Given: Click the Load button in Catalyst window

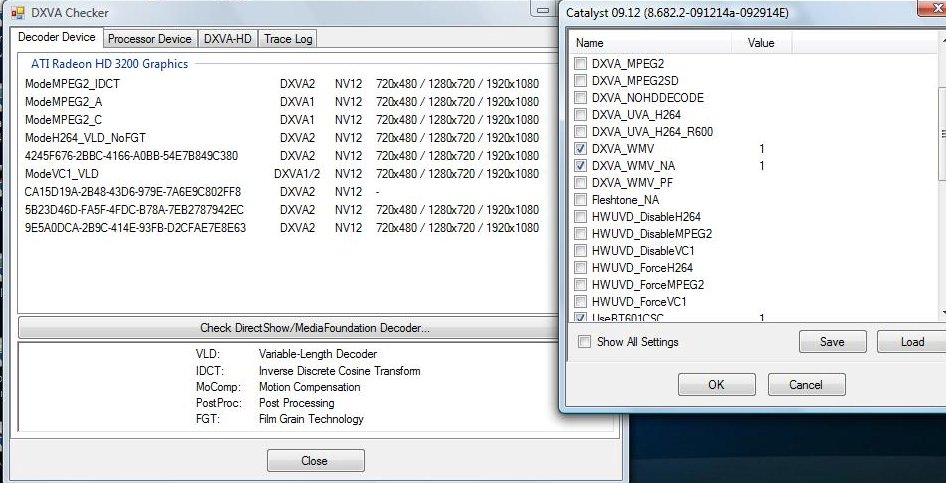Looking at the screenshot, I should [912, 341].
